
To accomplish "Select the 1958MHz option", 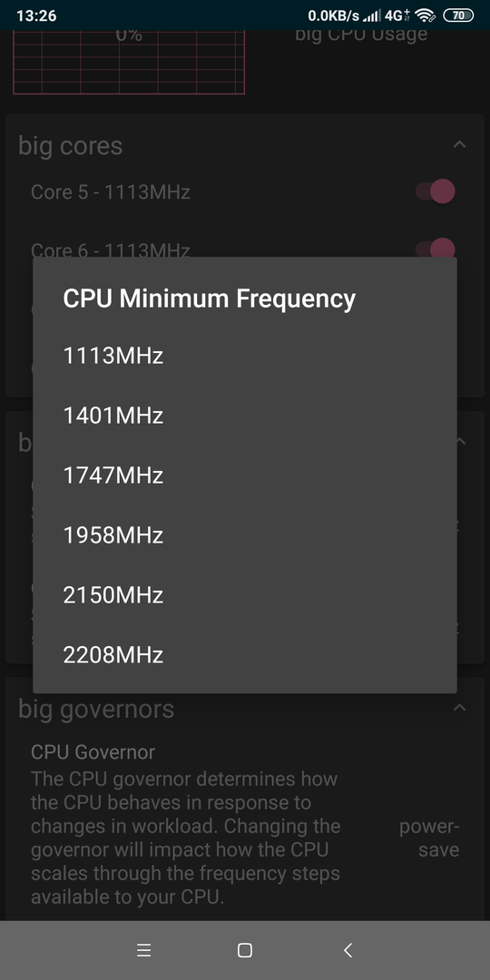I will (x=244, y=535).
